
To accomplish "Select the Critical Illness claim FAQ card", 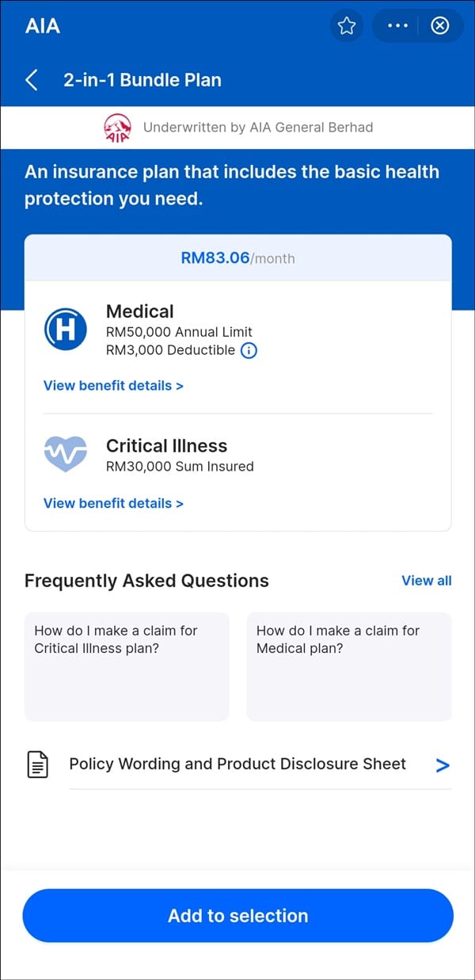I will pos(127,665).
